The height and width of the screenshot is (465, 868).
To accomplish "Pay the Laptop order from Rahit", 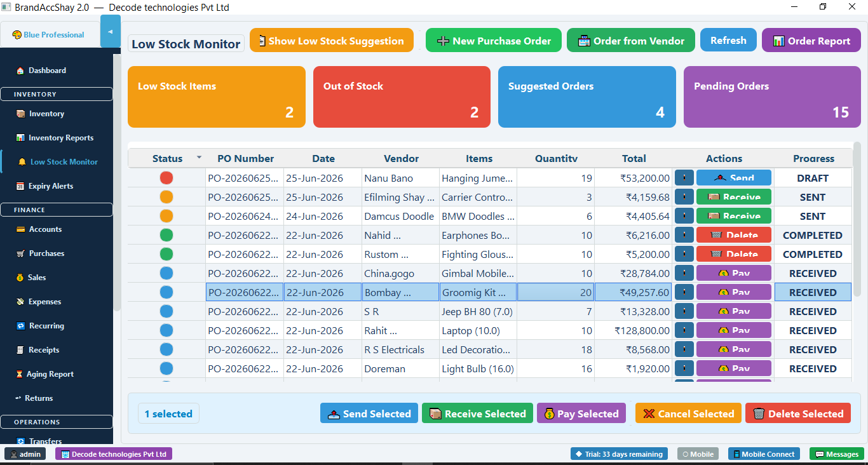I will 734,330.
